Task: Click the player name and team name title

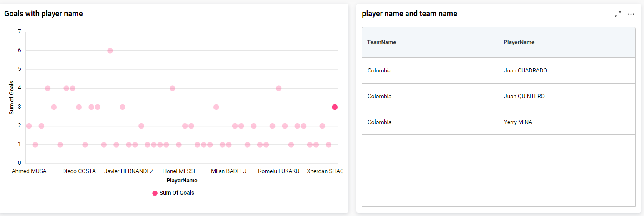Action: (409, 14)
